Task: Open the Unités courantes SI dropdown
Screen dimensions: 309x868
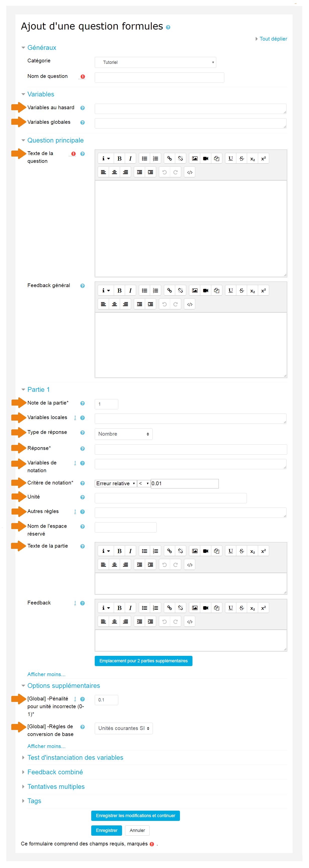Action: click(x=124, y=728)
